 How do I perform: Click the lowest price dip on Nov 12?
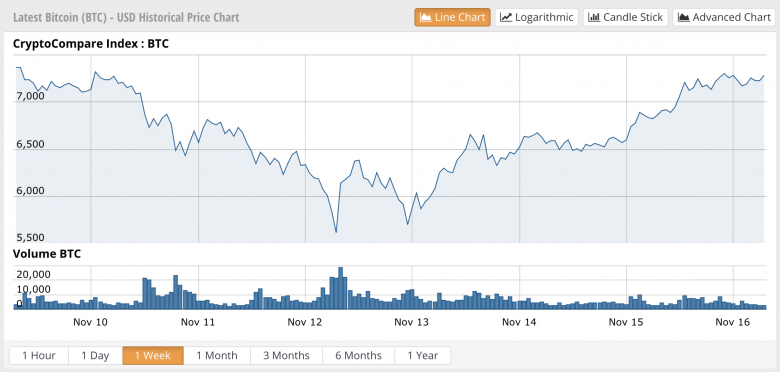(x=336, y=232)
